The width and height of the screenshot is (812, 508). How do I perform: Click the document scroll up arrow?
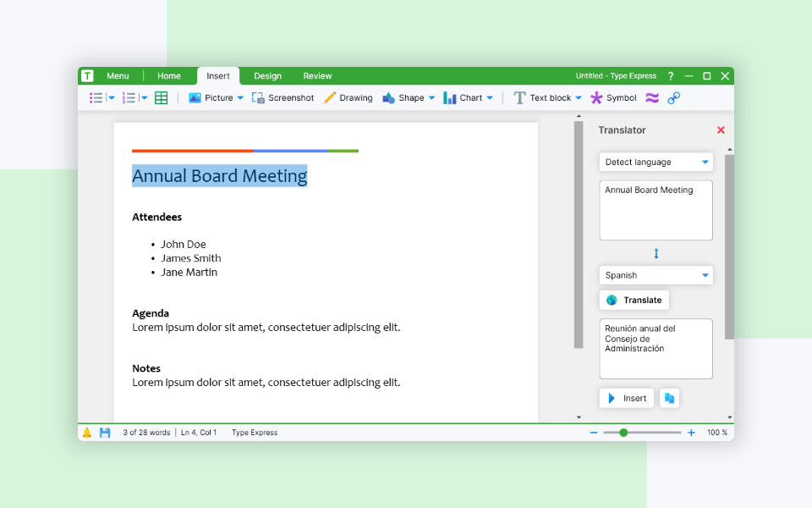(579, 116)
